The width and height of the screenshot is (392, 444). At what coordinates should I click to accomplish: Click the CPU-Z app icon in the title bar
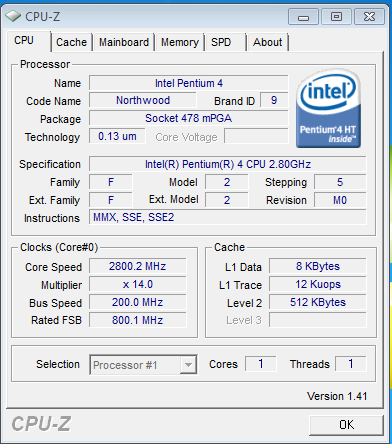pos(13,16)
